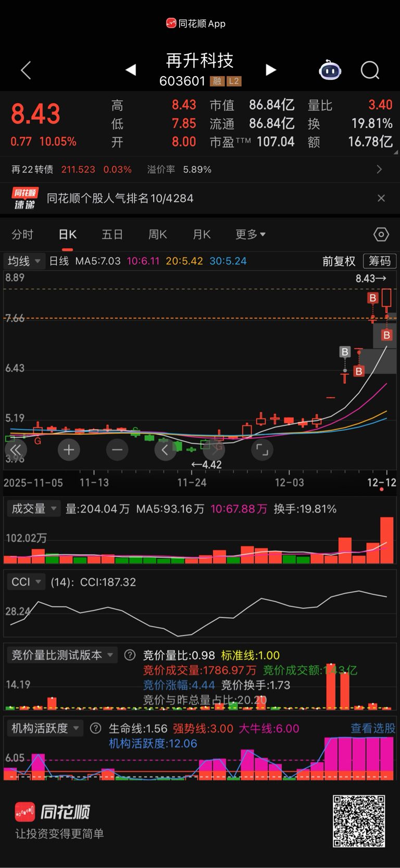Image resolution: width=400 pixels, height=868 pixels.
Task: Move chart left with chevron button
Action: (166, 450)
